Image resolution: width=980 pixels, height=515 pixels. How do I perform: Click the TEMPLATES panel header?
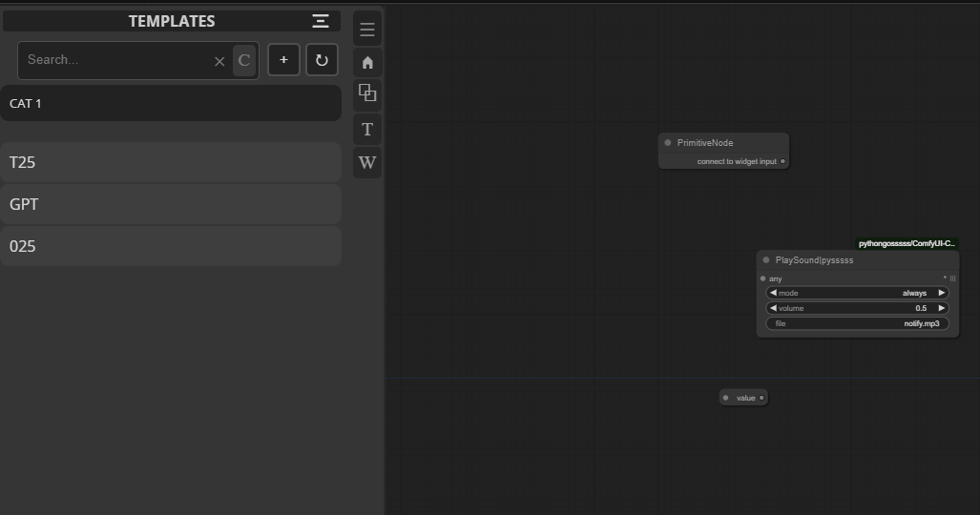171,21
